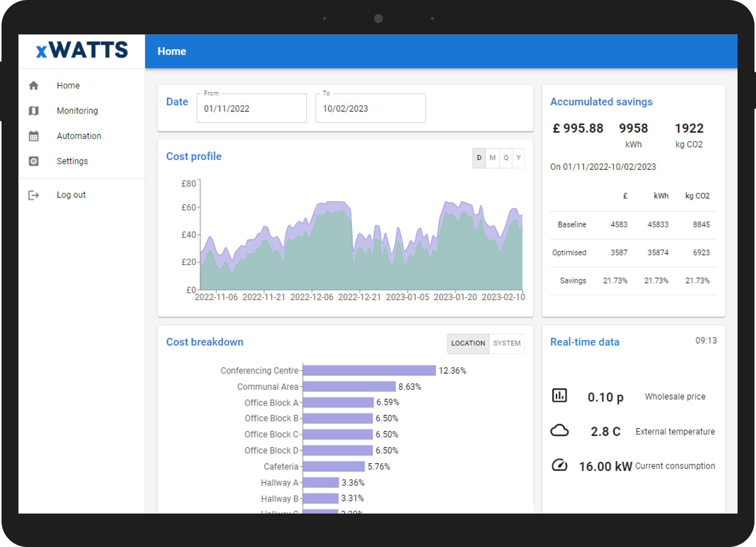Click the Automation calendar icon
The height and width of the screenshot is (547, 756).
pos(34,136)
